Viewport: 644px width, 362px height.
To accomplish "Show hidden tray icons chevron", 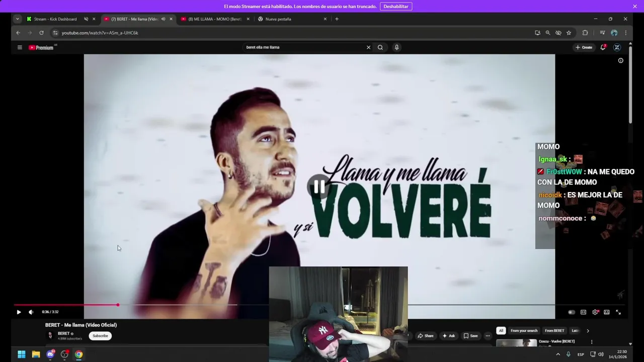I will click(557, 354).
